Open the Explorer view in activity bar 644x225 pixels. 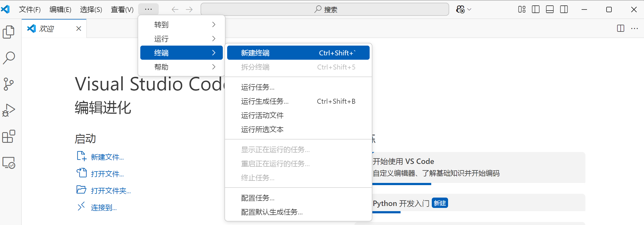[x=9, y=32]
